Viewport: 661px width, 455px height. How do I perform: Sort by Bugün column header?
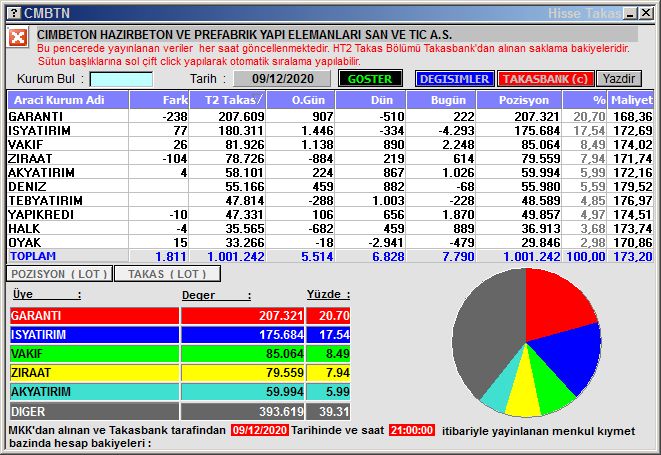[x=441, y=100]
